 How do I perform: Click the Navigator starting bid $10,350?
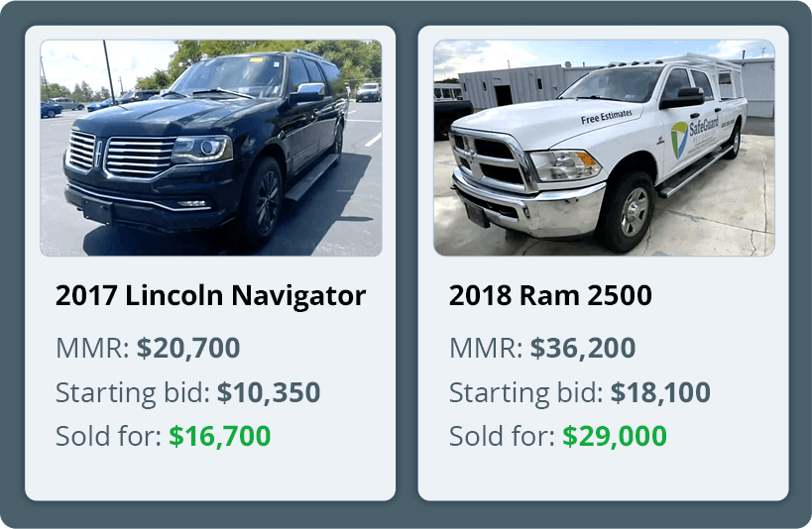coord(269,392)
